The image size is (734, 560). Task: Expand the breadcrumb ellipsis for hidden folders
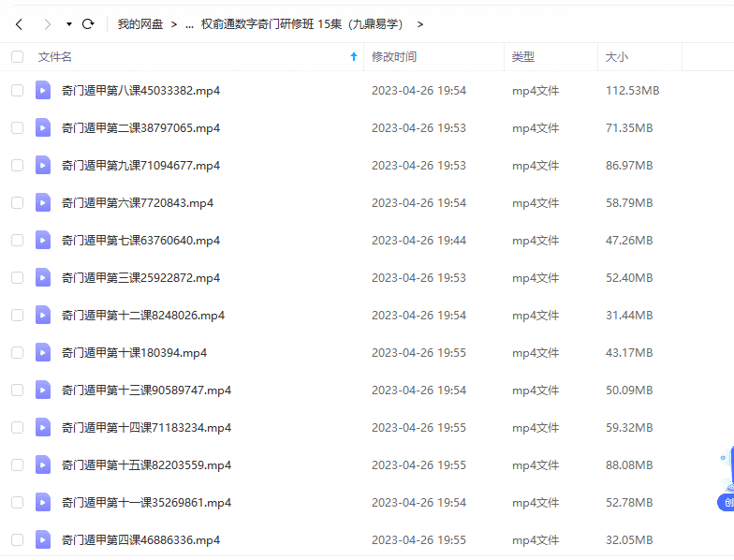point(190,24)
